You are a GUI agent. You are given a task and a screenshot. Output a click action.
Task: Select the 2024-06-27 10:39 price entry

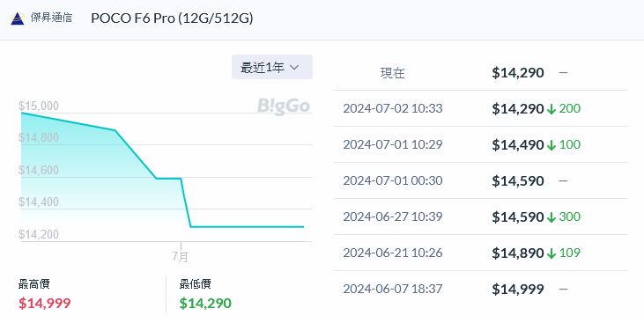480,217
